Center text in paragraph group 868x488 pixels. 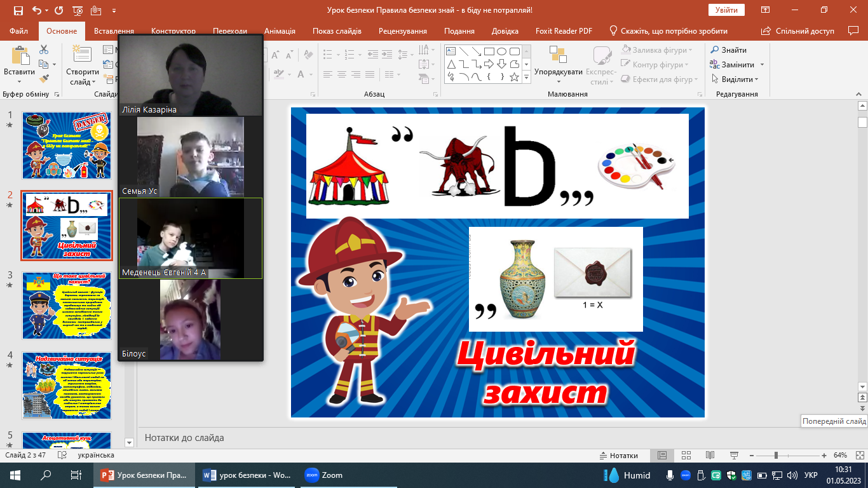342,74
